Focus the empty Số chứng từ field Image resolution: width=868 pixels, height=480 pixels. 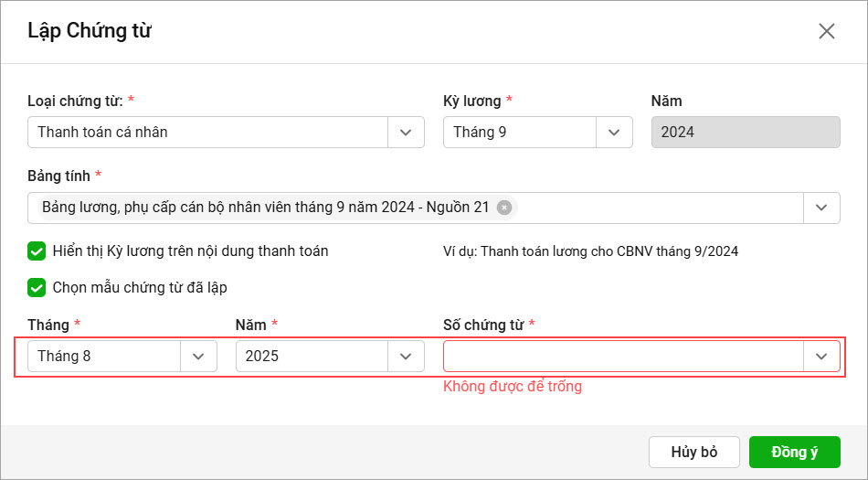623,356
